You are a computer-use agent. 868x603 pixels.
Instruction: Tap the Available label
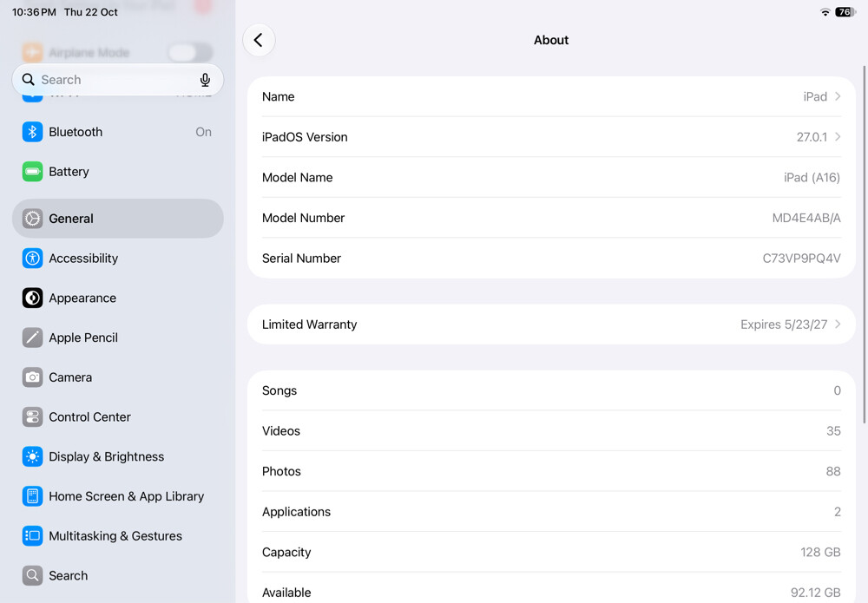coord(286,593)
